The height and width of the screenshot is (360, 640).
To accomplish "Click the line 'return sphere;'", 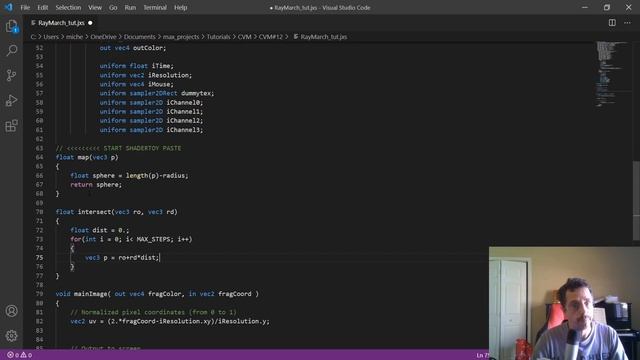I will point(96,184).
